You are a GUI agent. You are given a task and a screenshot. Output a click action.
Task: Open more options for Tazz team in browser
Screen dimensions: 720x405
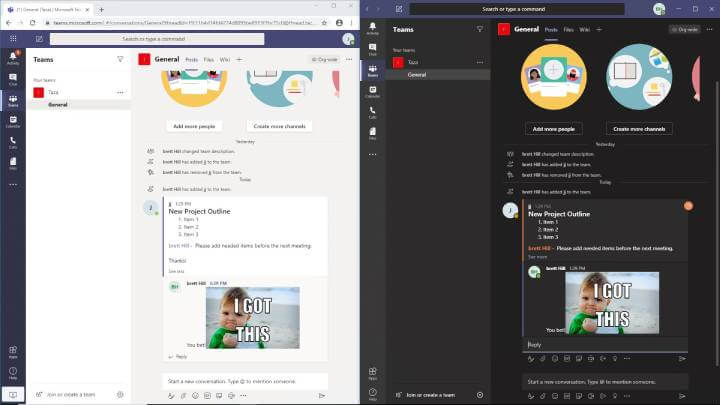(120, 92)
